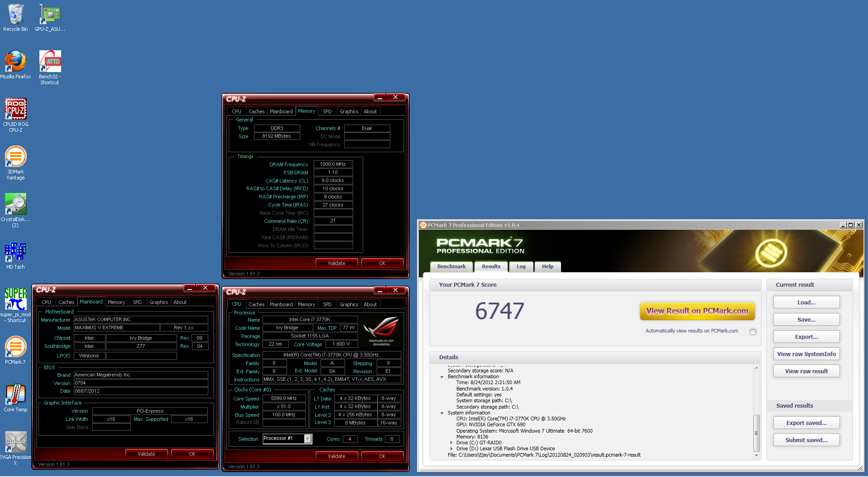The width and height of the screenshot is (868, 477).
Task: Switch to SPD tab in CPU CPU-Z window
Action: click(x=327, y=304)
